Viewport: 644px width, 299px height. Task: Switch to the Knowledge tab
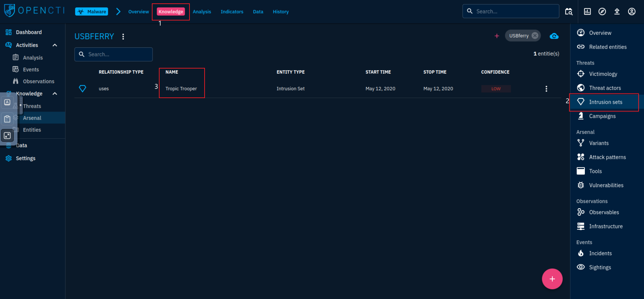pos(171,11)
